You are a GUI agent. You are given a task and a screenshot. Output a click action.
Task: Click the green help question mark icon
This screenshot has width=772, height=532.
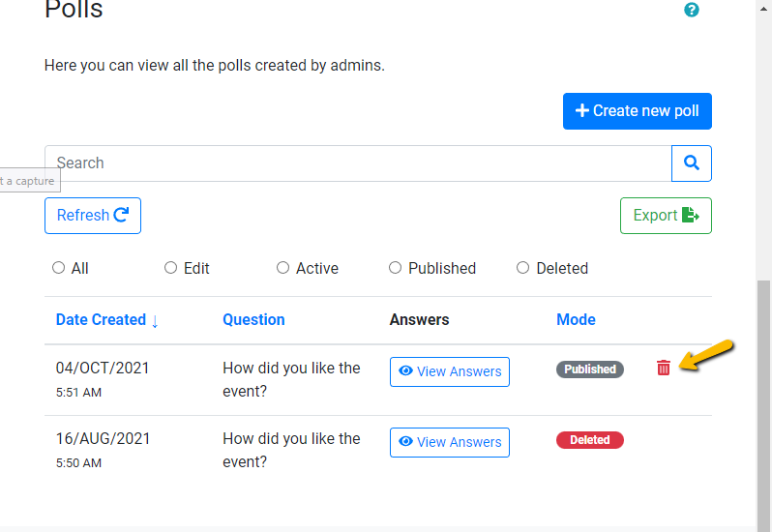[x=692, y=10]
